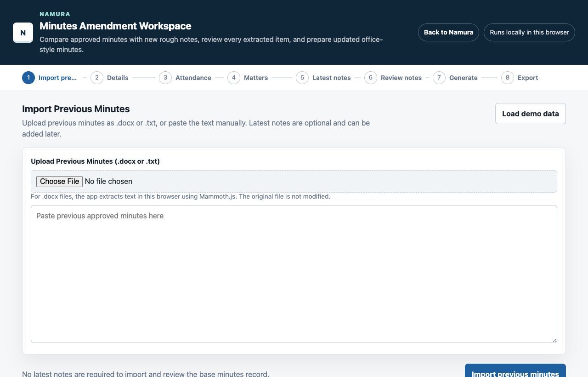Go back via Back to Namura button

coord(448,32)
